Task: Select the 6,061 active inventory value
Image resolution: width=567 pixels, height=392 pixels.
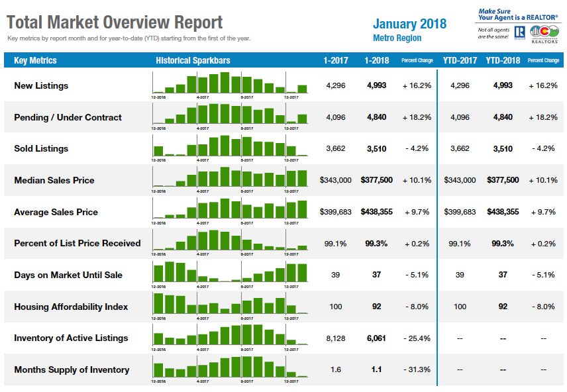Action: point(376,338)
